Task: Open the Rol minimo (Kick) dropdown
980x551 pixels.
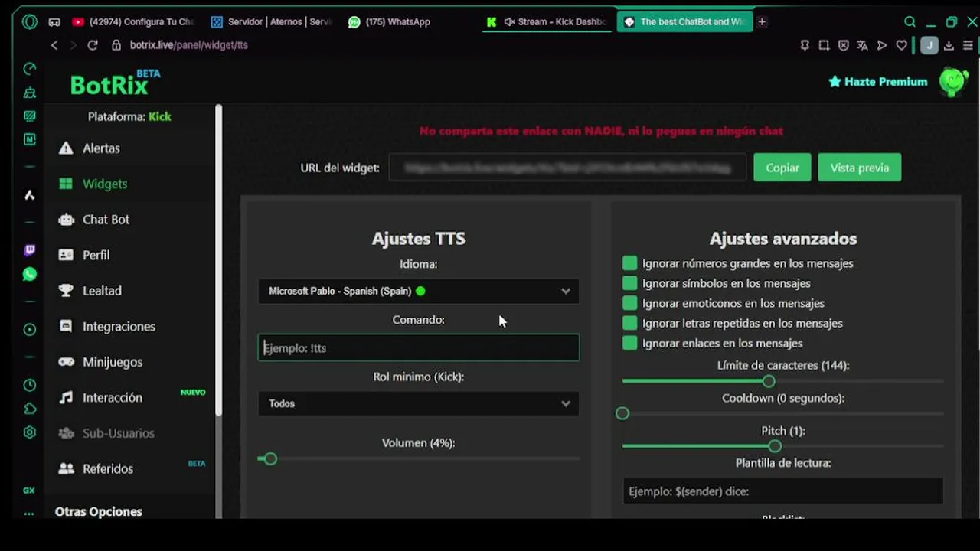Action: (419, 403)
